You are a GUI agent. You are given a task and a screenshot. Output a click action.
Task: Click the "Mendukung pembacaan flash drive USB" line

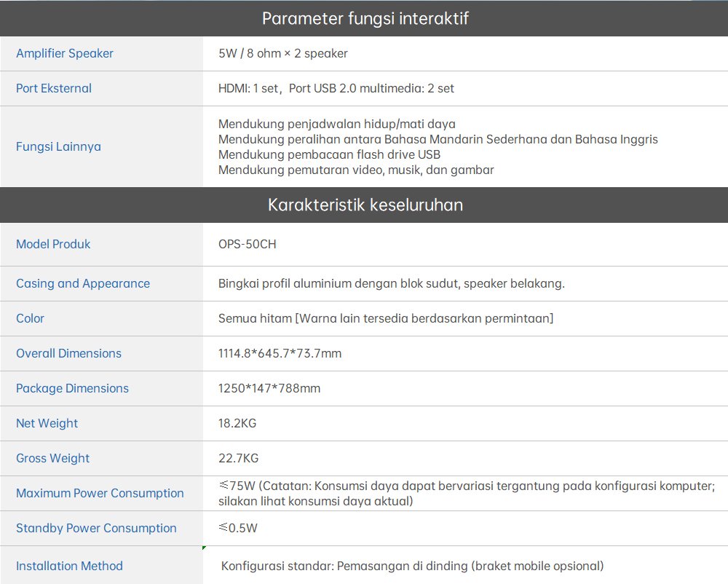[x=329, y=154]
